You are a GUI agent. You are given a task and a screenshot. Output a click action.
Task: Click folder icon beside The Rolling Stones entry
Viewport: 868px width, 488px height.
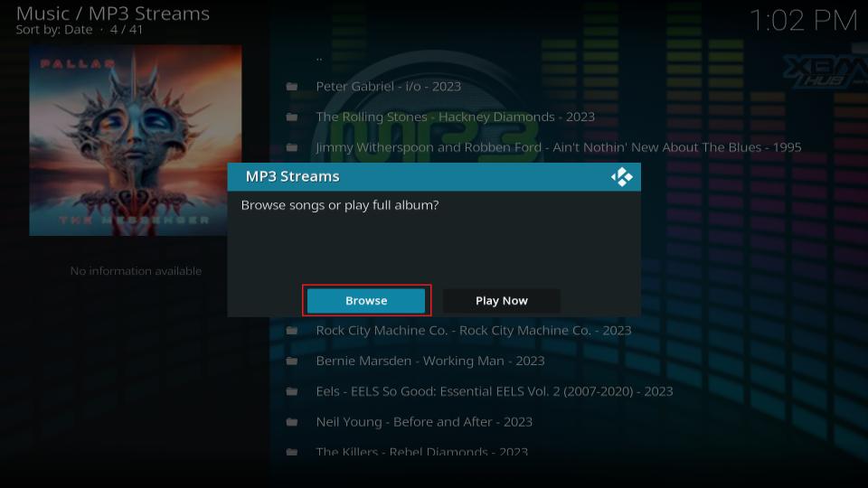pyautogui.click(x=292, y=117)
